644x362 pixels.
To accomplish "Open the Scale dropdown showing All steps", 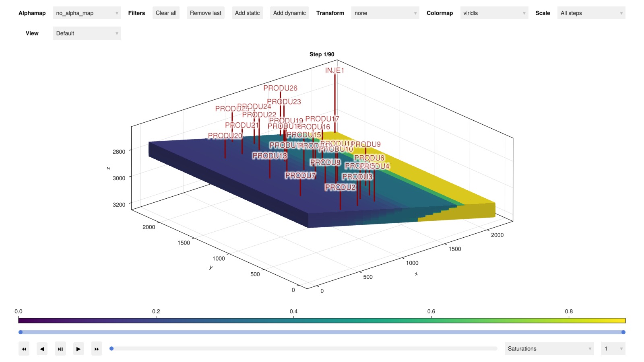I will [x=591, y=13].
